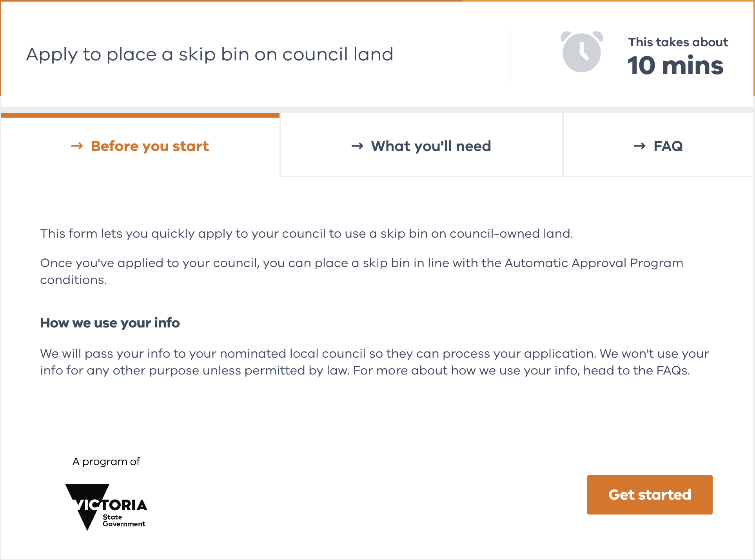The image size is (755, 560).
Task: Click the Get started button
Action: 650,495
